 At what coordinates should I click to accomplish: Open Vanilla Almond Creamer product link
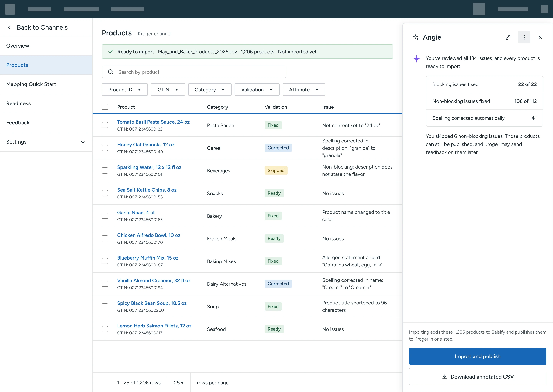154,280
